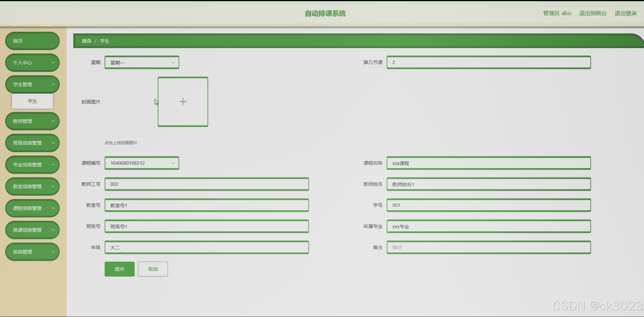Click the 首页 breadcrumb link
644x317 pixels.
(86, 41)
